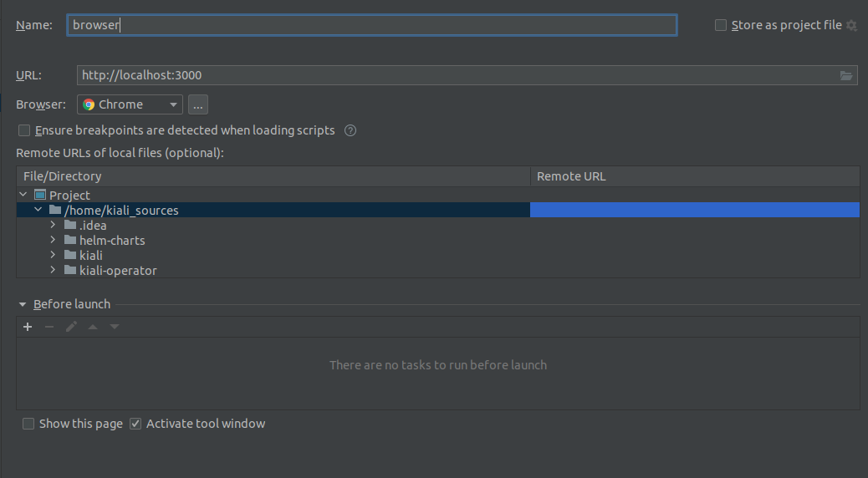The height and width of the screenshot is (478, 868).
Task: Enable Store as project file checkbox
Action: pyautogui.click(x=721, y=25)
